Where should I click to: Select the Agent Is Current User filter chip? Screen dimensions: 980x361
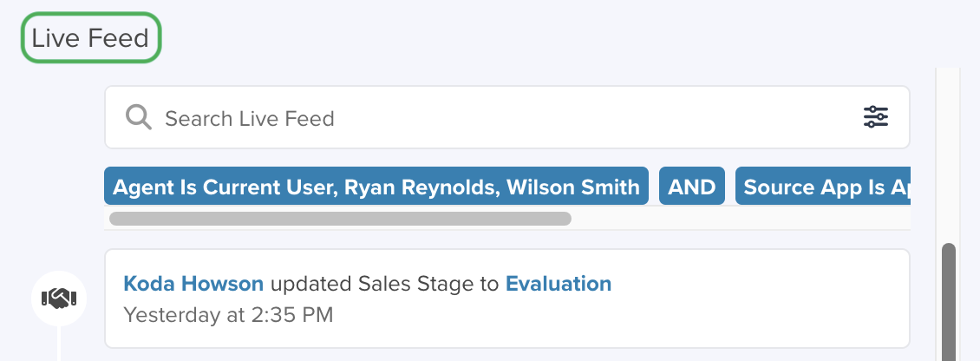click(376, 187)
